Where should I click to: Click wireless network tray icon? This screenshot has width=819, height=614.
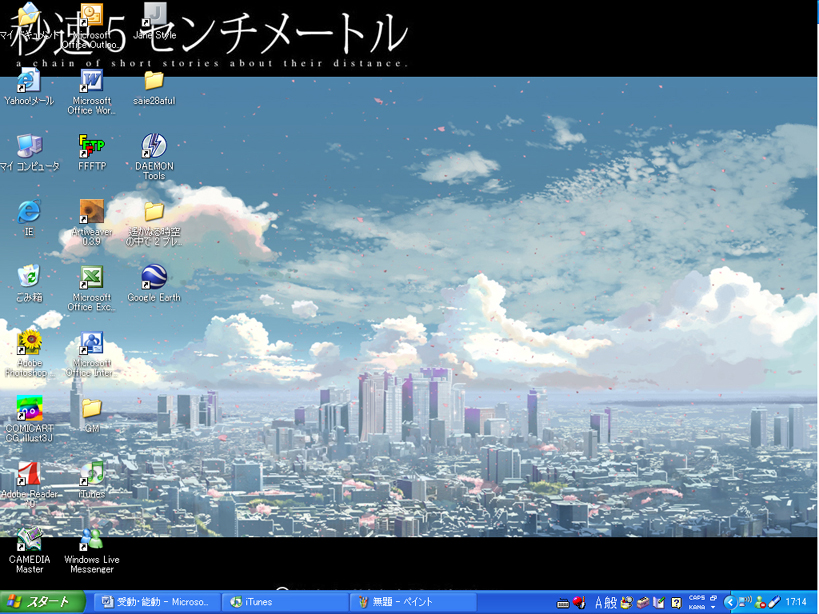pos(745,601)
